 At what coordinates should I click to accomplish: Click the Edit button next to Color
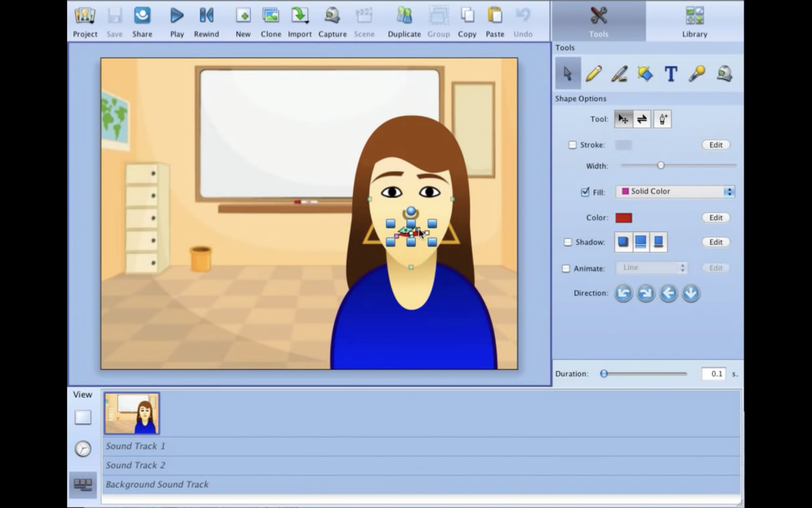[x=715, y=217]
